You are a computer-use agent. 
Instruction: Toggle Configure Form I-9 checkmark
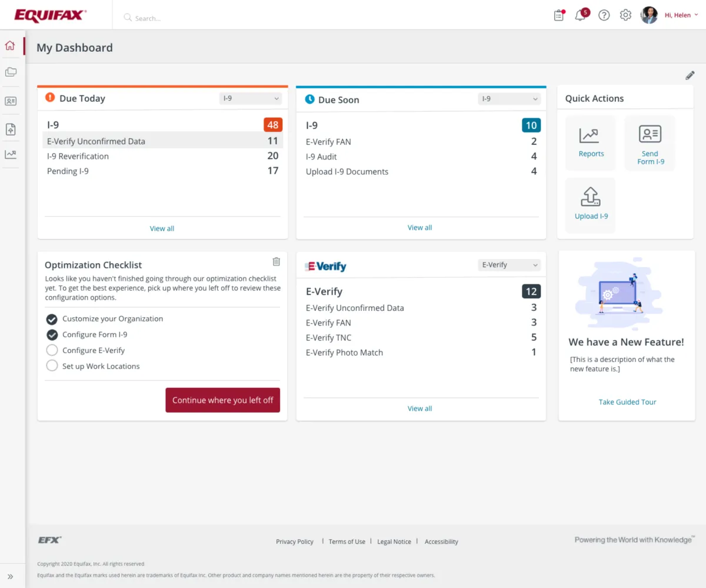point(52,335)
